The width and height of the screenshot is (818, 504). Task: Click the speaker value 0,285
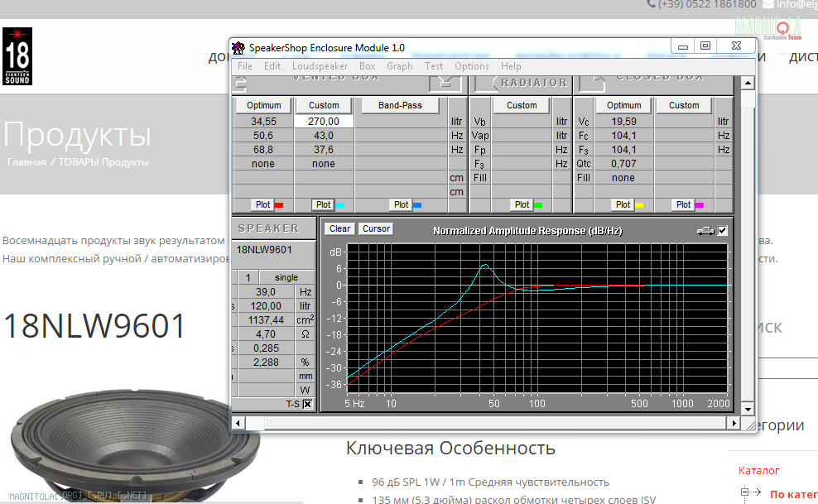tap(266, 348)
